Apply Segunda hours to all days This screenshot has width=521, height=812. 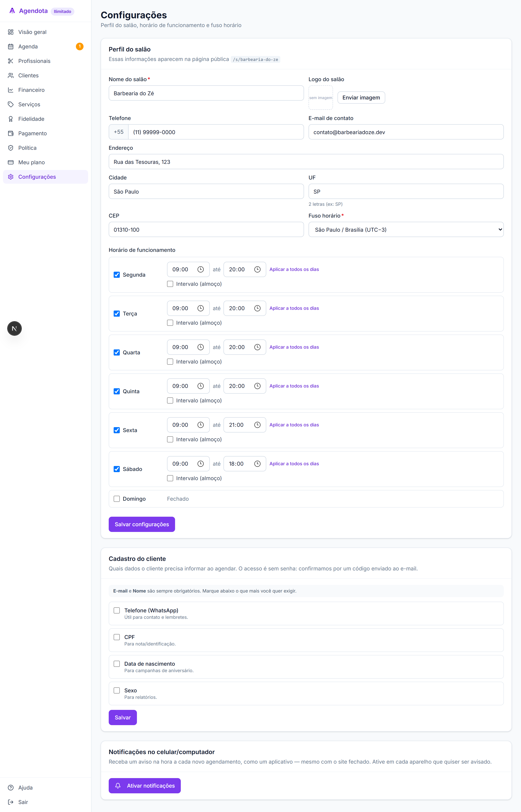tap(294, 269)
